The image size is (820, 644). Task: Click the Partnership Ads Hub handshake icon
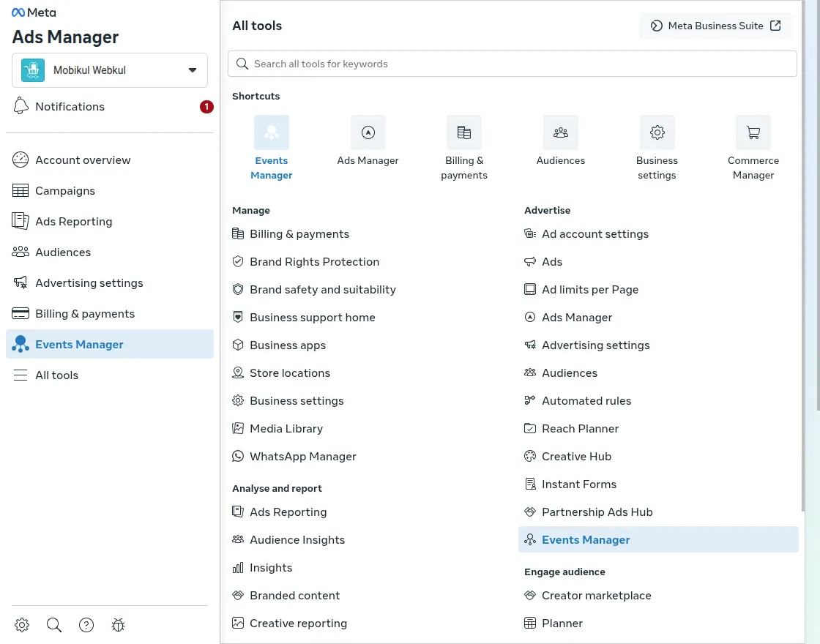coord(530,512)
